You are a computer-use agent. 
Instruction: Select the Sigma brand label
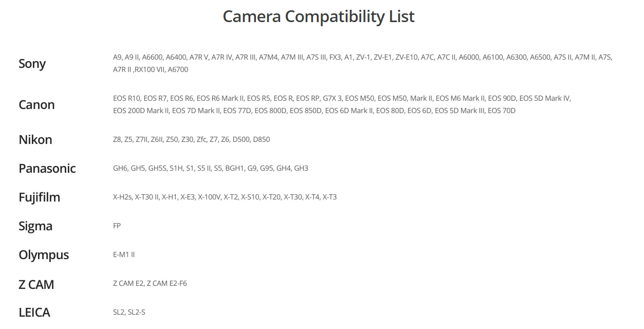click(35, 226)
